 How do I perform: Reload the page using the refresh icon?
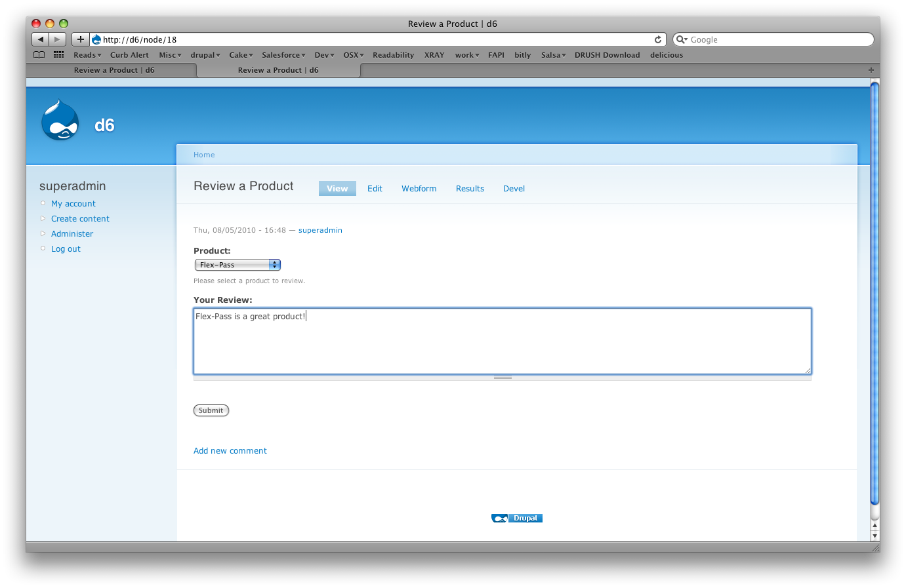point(657,39)
